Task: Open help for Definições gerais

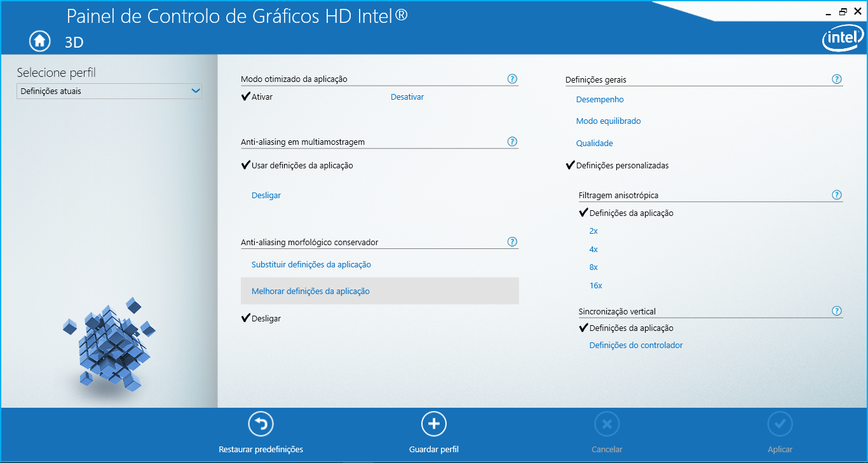Action: tap(837, 79)
